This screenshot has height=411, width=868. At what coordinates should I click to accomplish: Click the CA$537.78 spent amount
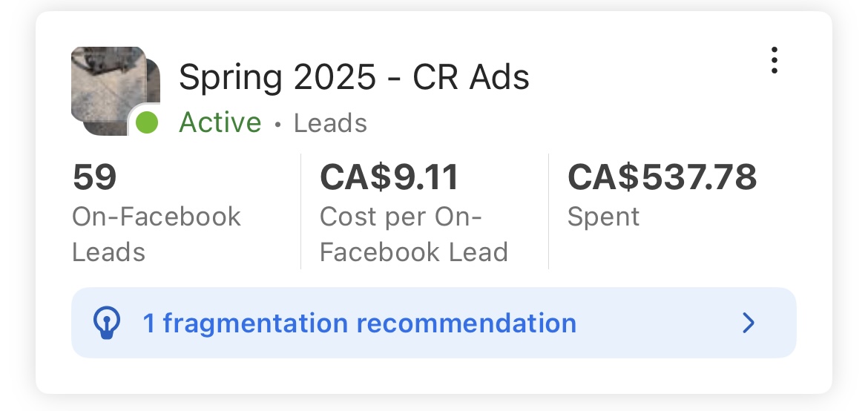pyautogui.click(x=662, y=177)
